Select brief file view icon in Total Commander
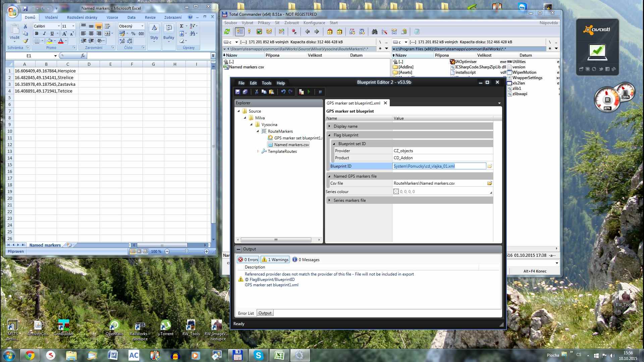The height and width of the screenshot is (362, 644). click(x=239, y=32)
